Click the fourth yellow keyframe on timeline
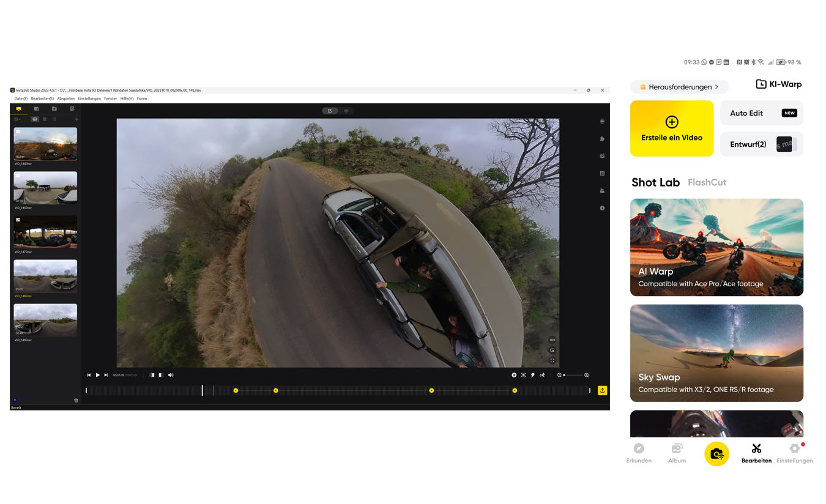 (515, 390)
